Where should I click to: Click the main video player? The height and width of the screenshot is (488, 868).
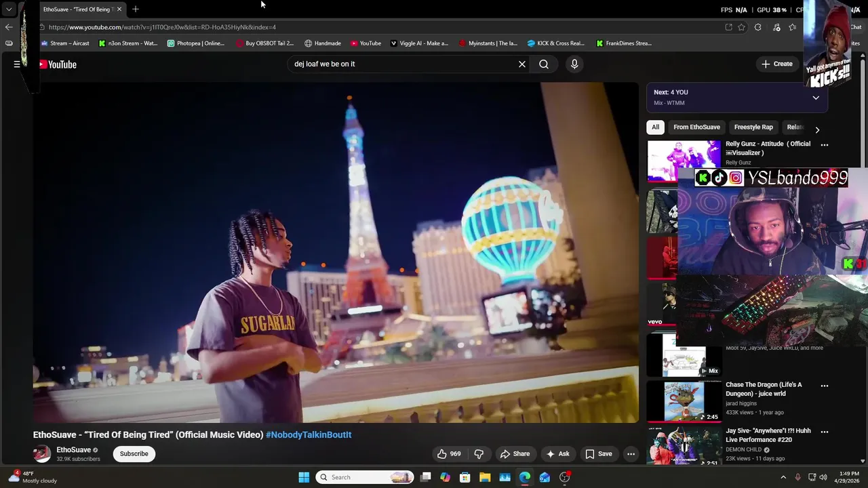[336, 253]
